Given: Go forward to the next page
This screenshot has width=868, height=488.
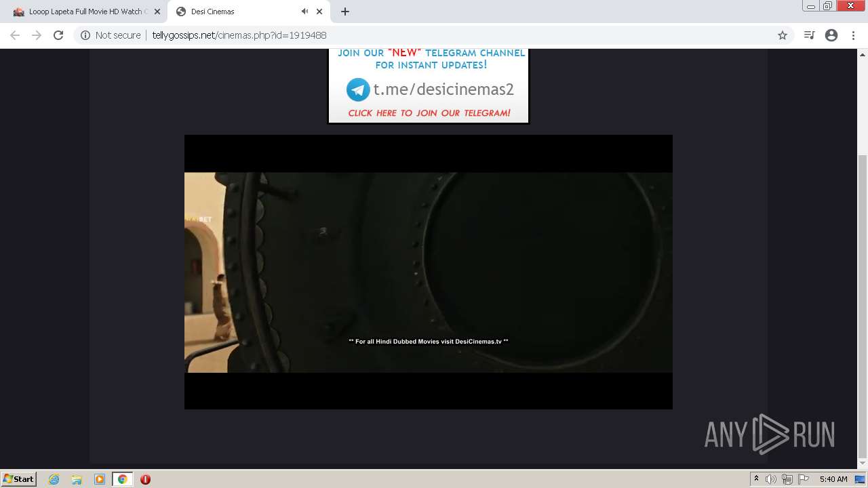Looking at the screenshot, I should pyautogui.click(x=37, y=35).
